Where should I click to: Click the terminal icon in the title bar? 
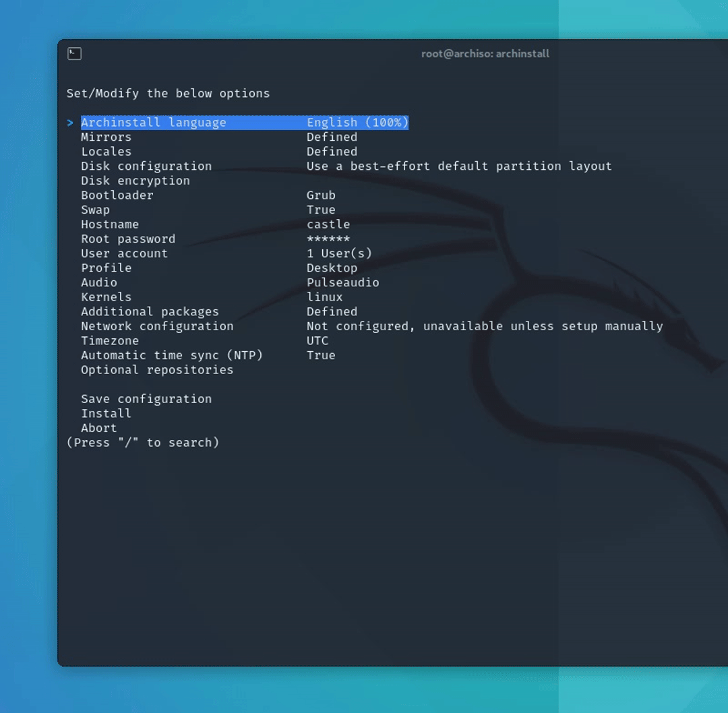[74, 53]
